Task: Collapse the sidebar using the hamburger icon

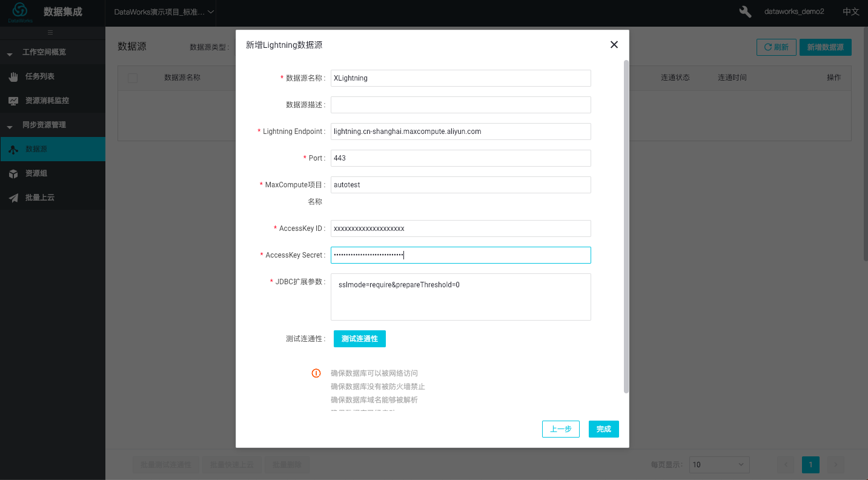Action: [x=50, y=33]
